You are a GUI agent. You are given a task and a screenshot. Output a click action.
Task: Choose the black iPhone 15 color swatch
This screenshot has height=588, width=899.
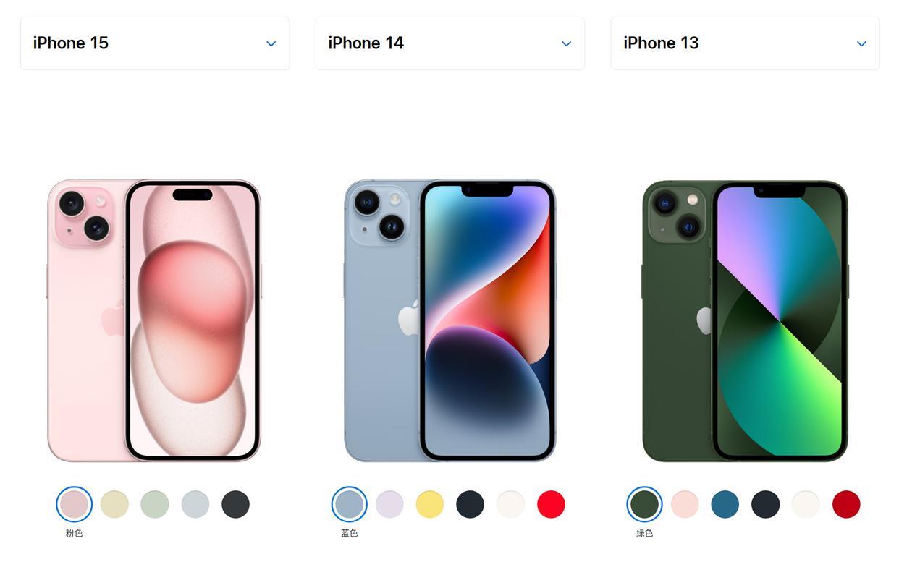(x=235, y=504)
